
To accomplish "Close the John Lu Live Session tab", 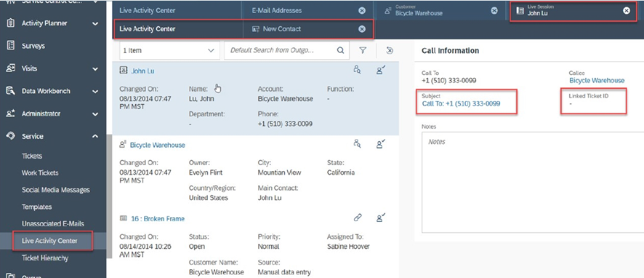I will [x=627, y=11].
